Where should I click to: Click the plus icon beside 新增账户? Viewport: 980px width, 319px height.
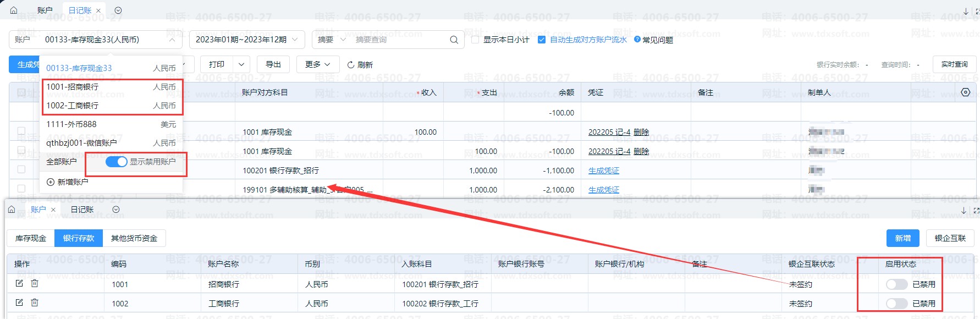click(x=51, y=182)
